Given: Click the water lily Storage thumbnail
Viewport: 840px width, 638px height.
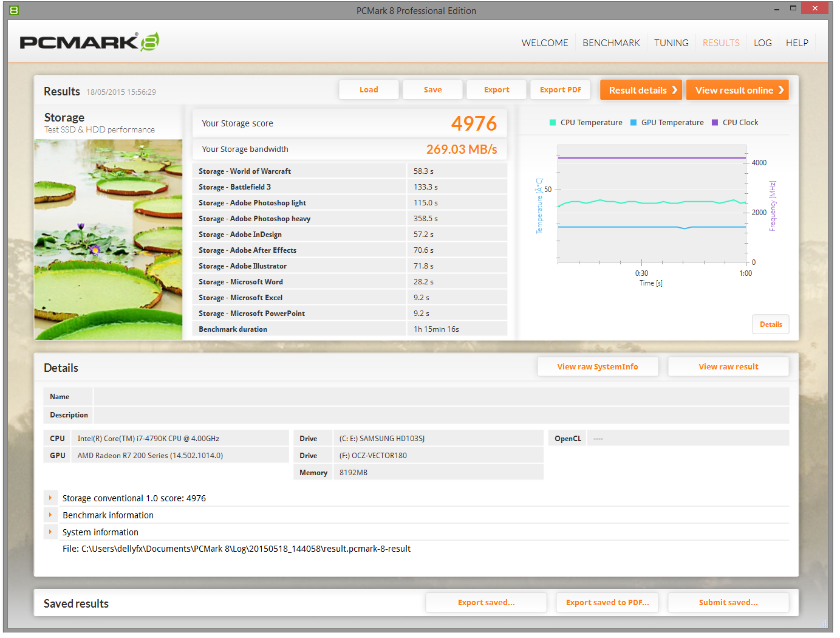Looking at the screenshot, I should 108,239.
